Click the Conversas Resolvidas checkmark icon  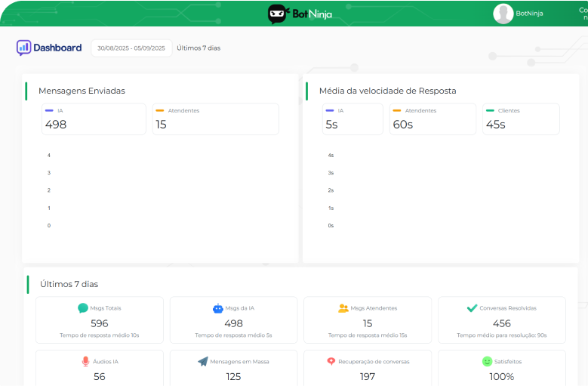(x=472, y=308)
